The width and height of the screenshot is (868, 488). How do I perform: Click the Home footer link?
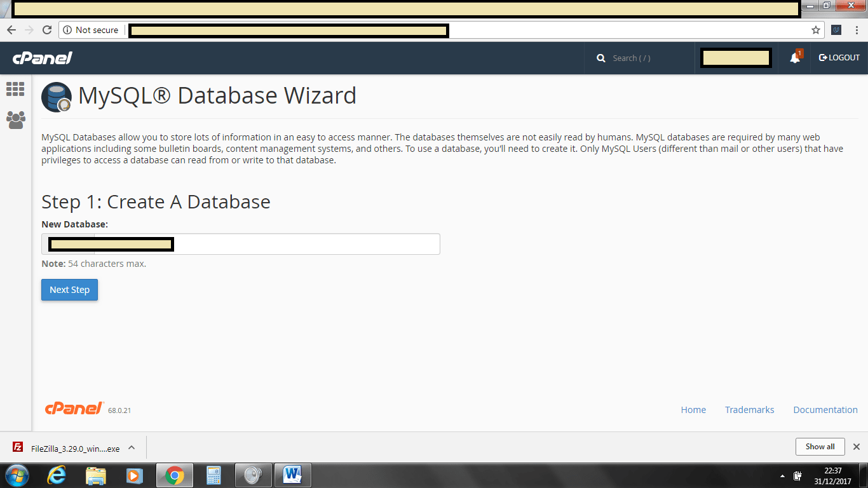[x=693, y=410]
